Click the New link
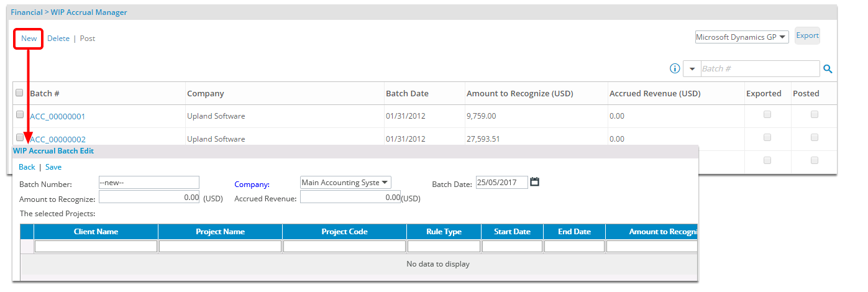 click(29, 39)
